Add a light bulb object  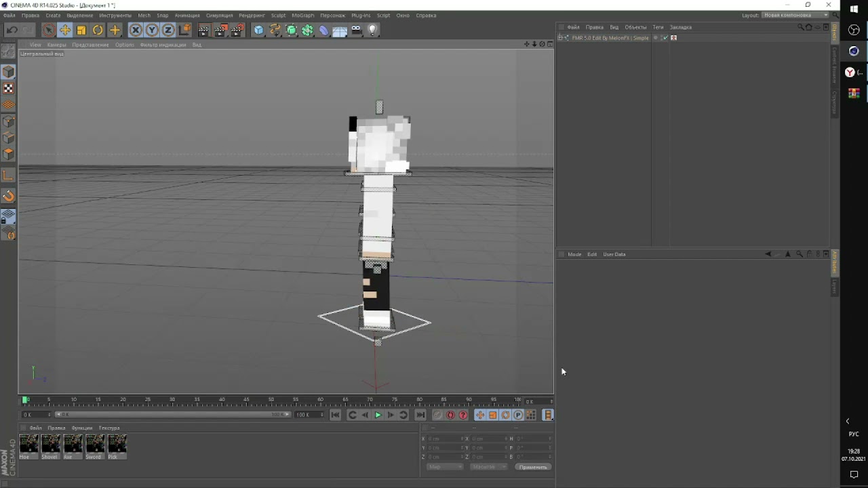372,30
